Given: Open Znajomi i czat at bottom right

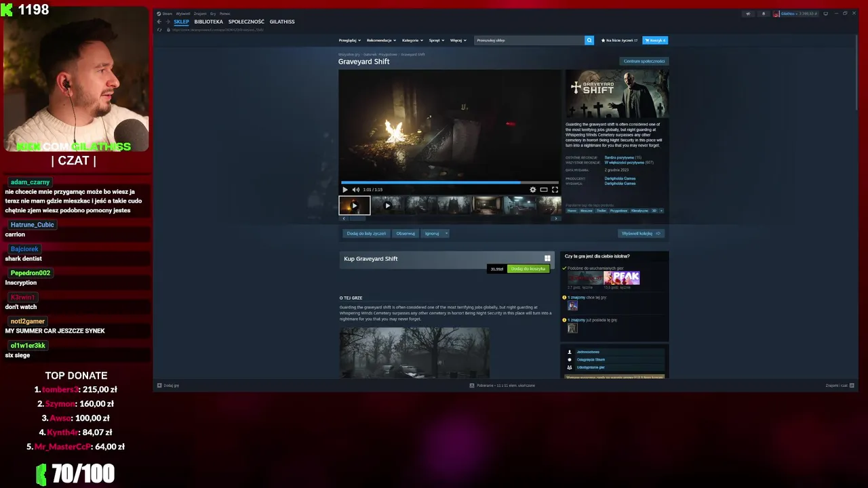Looking at the screenshot, I should (x=840, y=385).
